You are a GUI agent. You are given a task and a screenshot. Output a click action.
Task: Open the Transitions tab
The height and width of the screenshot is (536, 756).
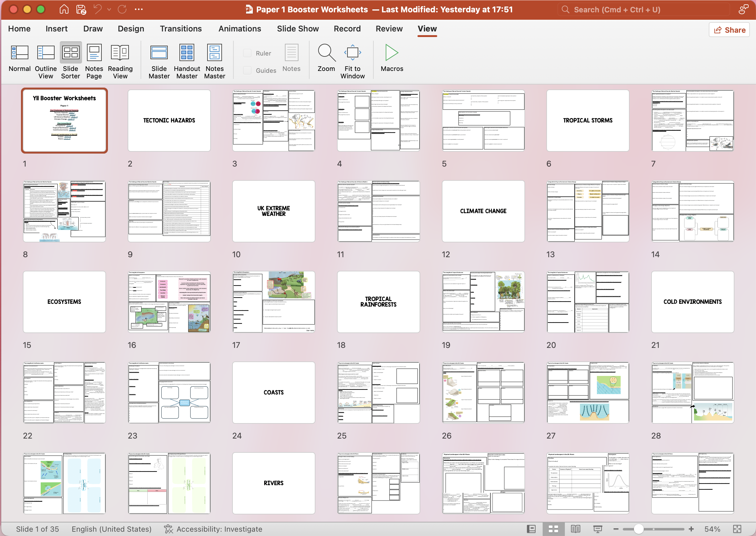[x=181, y=29]
